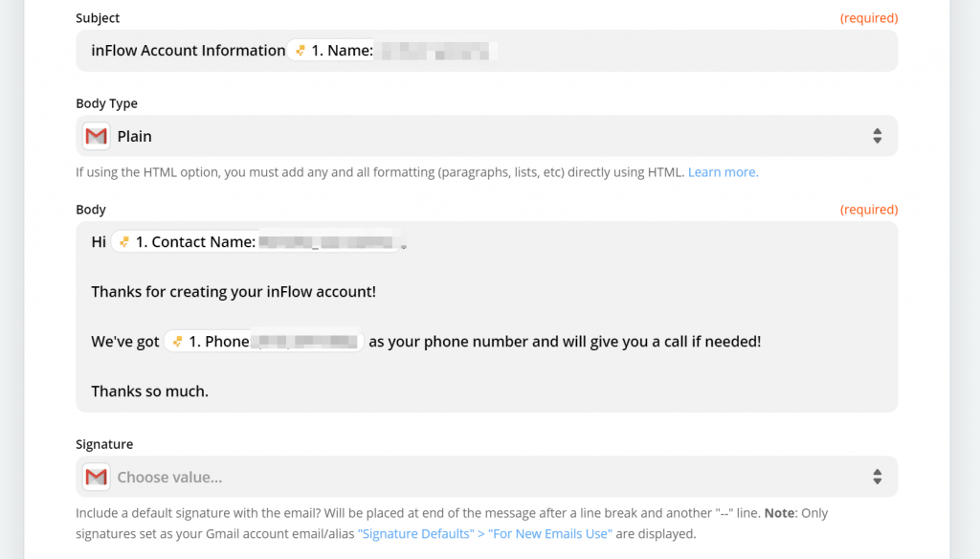Open the Signature dropdown arrows

[878, 477]
